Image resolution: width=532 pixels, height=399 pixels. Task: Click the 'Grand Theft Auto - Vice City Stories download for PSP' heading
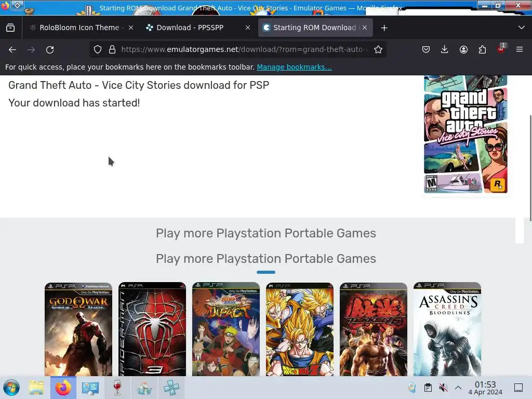[139, 85]
